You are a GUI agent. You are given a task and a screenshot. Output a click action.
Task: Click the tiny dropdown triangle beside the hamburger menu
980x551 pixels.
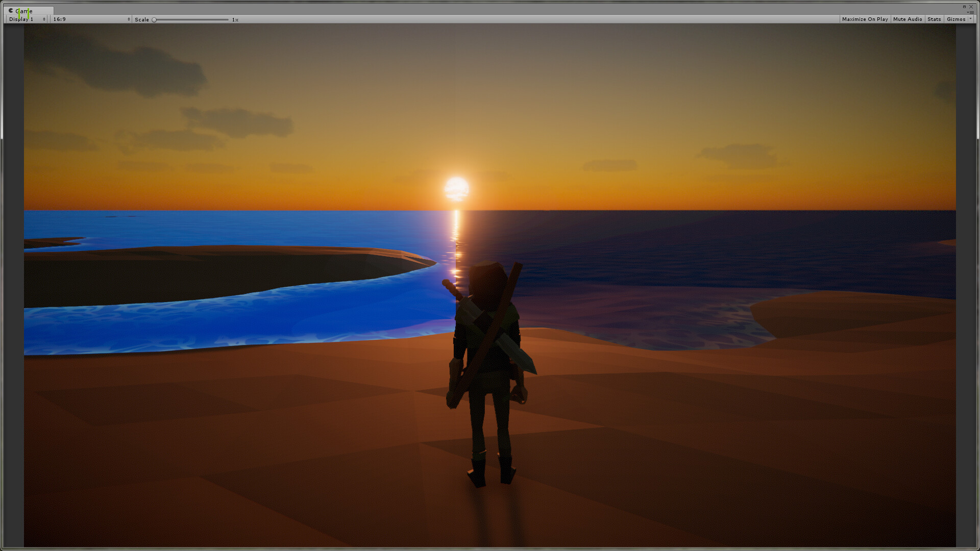(967, 12)
